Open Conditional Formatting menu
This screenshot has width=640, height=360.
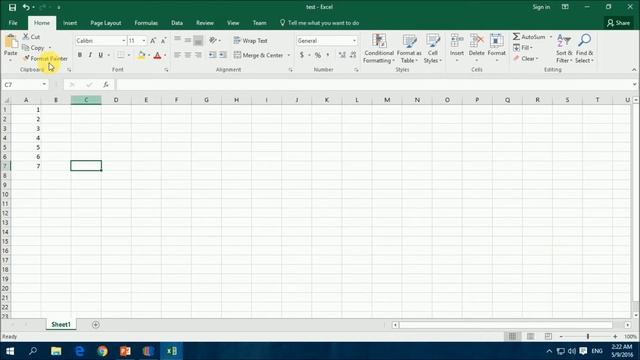tap(379, 48)
